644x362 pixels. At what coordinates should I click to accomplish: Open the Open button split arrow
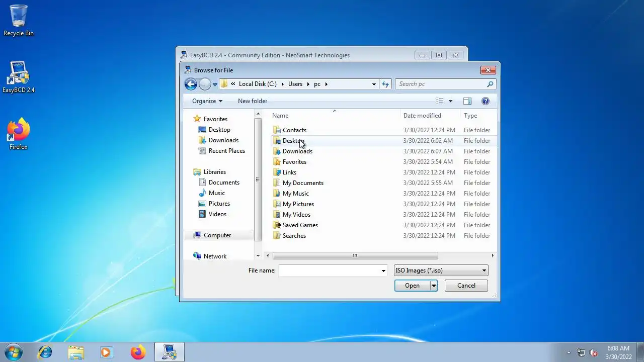point(434,286)
